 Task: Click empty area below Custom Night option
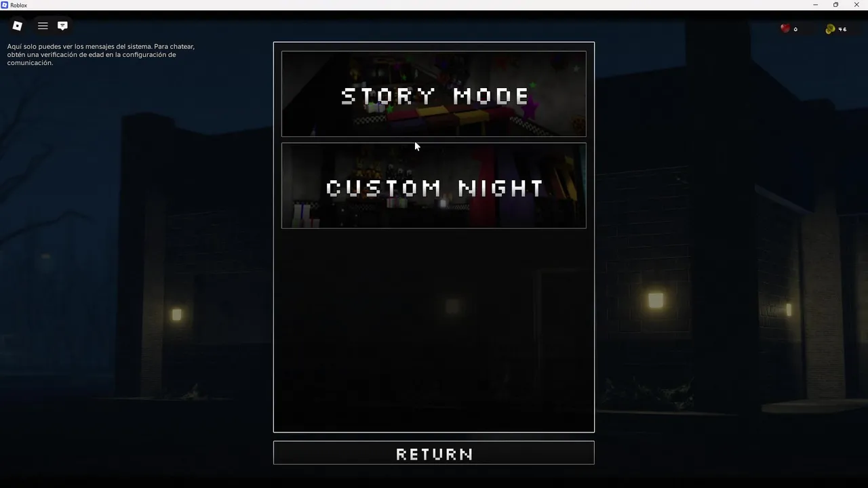(434, 329)
